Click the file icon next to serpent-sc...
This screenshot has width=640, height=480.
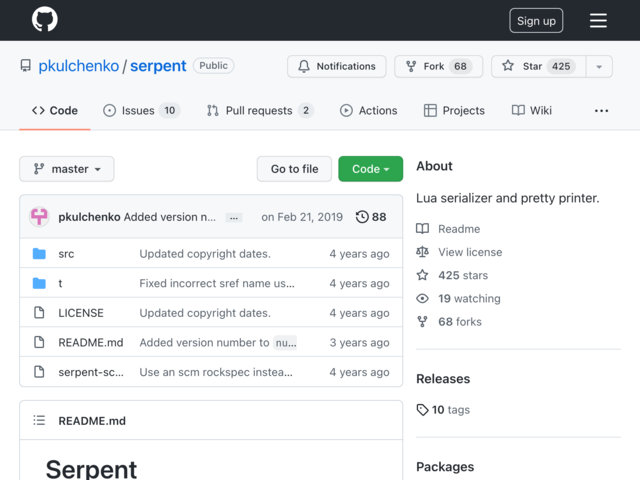click(39, 372)
